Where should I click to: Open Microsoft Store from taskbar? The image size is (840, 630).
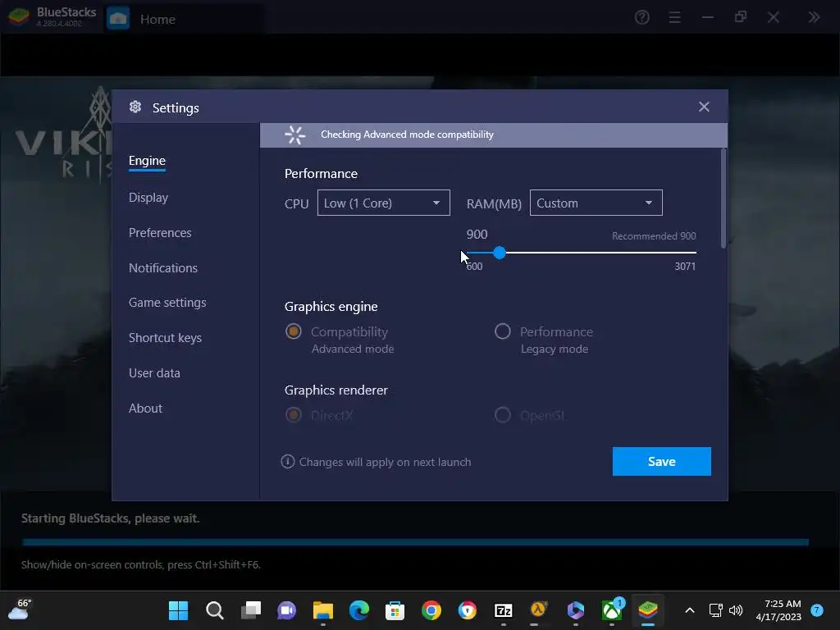395,610
